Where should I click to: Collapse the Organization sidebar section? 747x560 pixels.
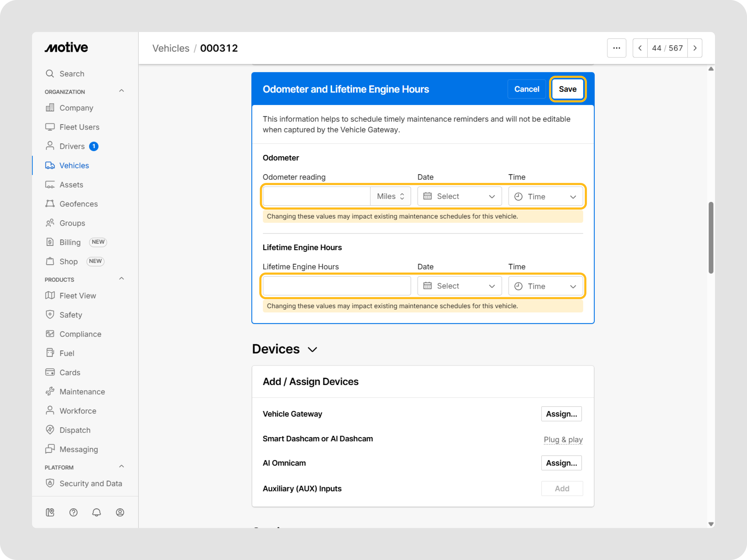122,91
